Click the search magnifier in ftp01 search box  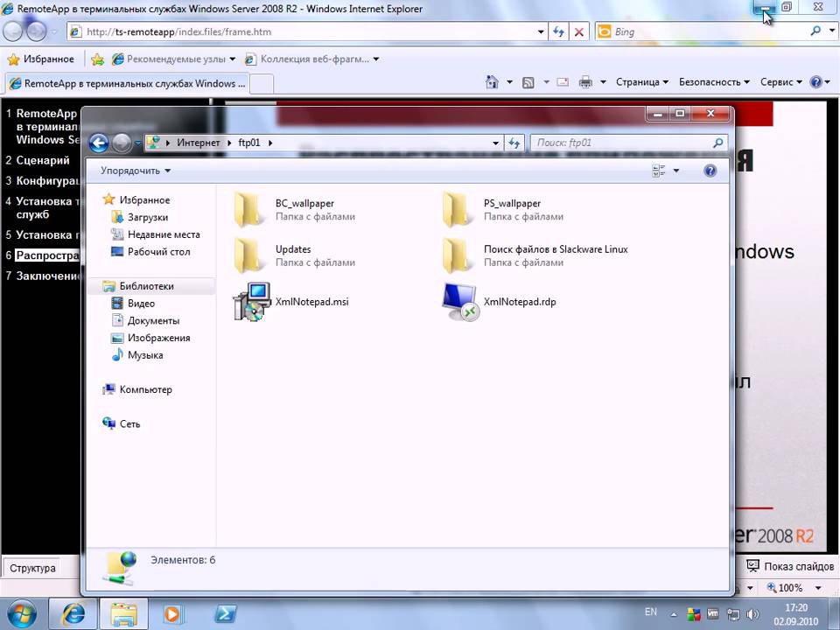click(x=717, y=143)
